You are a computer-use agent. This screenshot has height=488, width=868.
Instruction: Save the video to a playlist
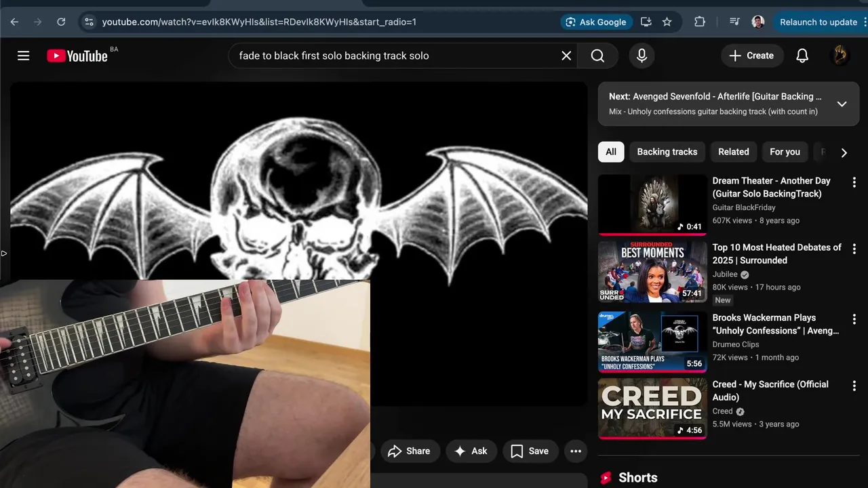click(530, 451)
